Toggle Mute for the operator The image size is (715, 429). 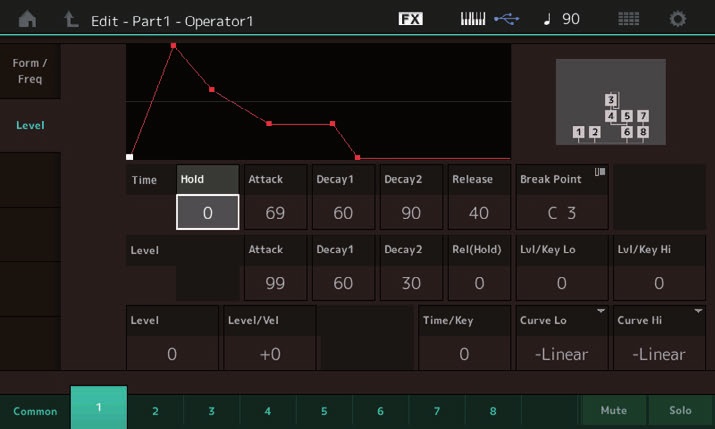613,410
